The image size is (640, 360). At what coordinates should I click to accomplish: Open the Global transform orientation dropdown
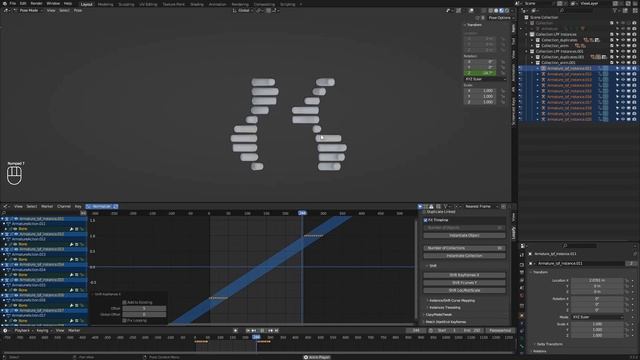(x=243, y=10)
